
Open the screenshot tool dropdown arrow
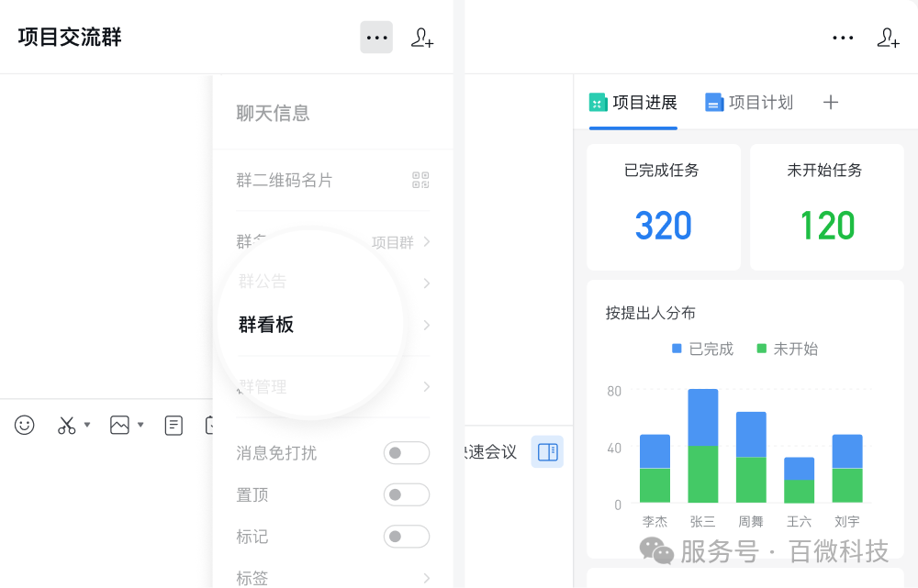(85, 425)
